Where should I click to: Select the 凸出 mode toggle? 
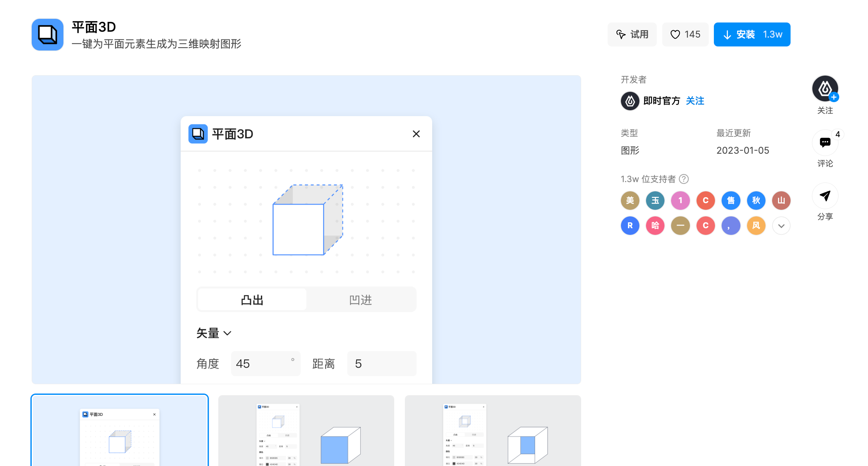(x=252, y=300)
